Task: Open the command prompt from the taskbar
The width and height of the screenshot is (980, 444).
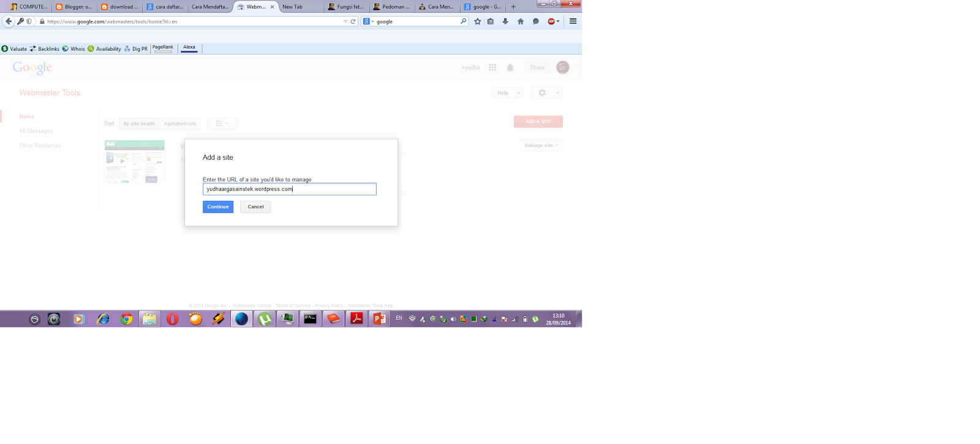Action: pos(311,319)
